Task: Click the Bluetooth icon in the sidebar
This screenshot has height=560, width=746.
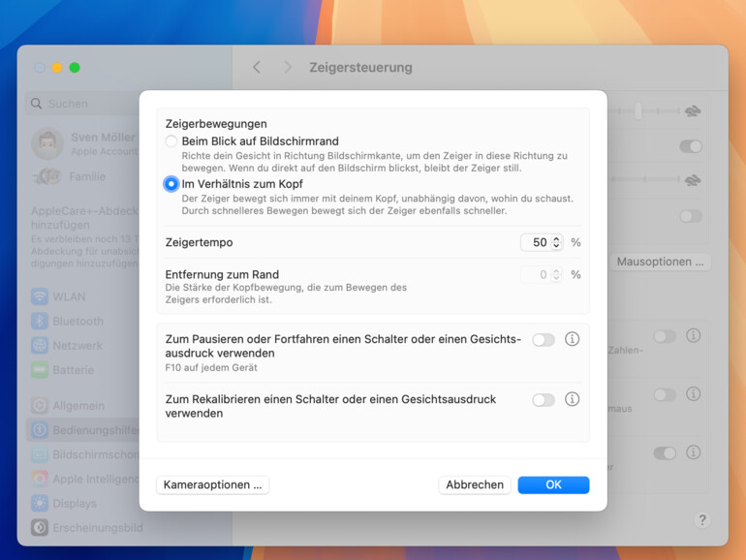Action: [x=40, y=321]
